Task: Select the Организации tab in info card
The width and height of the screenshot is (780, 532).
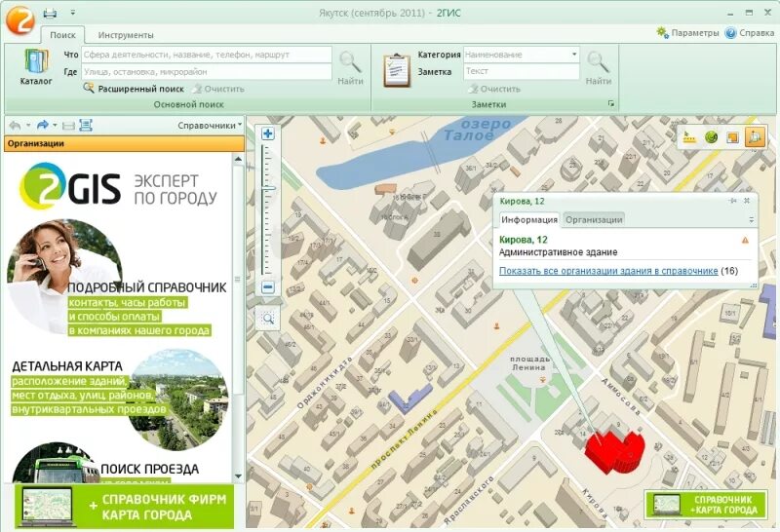Action: [594, 220]
